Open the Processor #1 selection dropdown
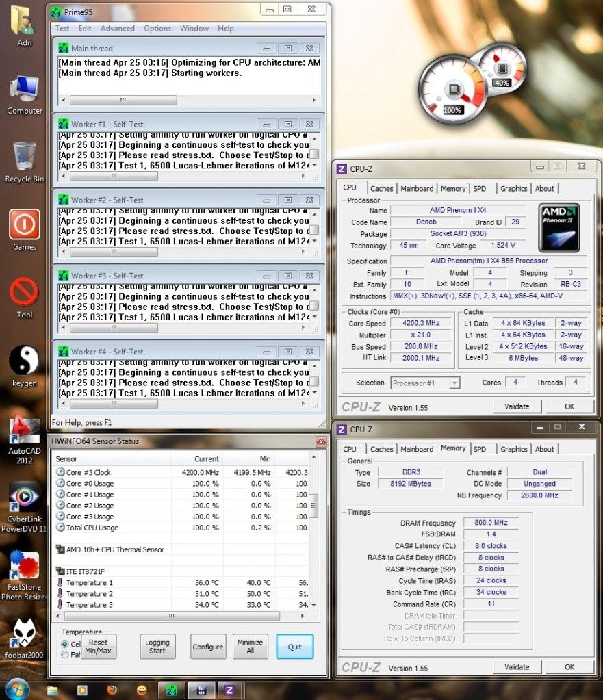 425,383
